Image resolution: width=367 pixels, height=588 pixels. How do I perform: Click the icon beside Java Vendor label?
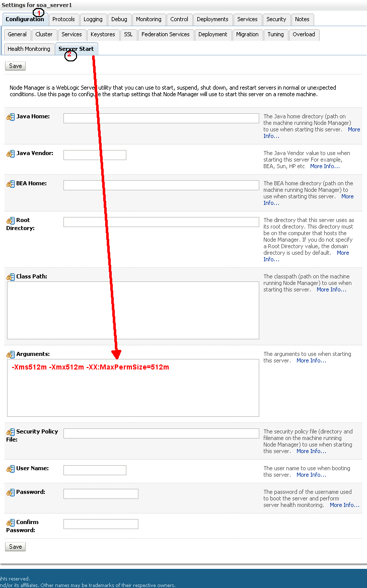(x=11, y=154)
